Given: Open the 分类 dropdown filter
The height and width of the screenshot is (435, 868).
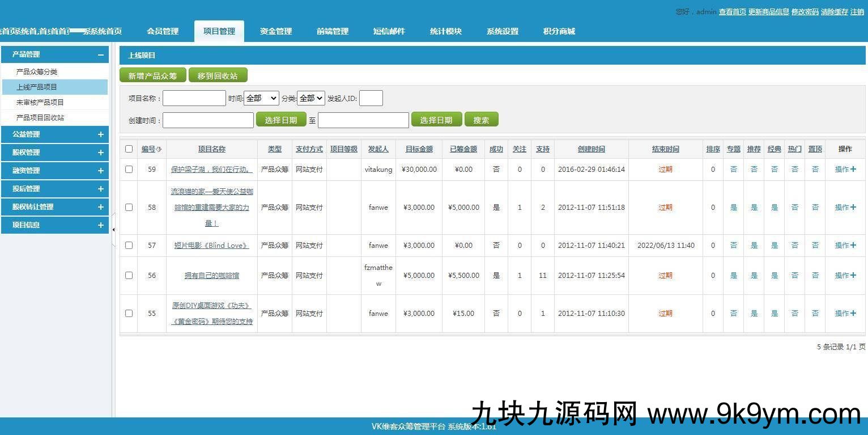Looking at the screenshot, I should [x=310, y=98].
